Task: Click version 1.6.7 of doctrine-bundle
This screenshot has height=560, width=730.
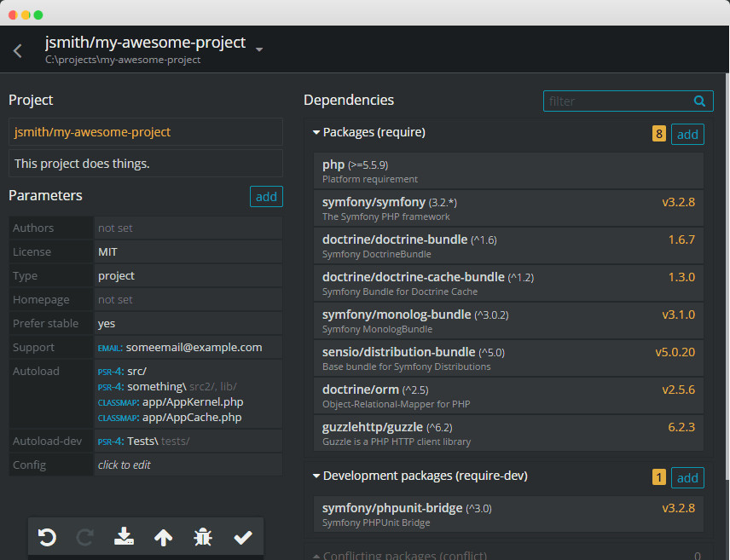Action: point(681,240)
